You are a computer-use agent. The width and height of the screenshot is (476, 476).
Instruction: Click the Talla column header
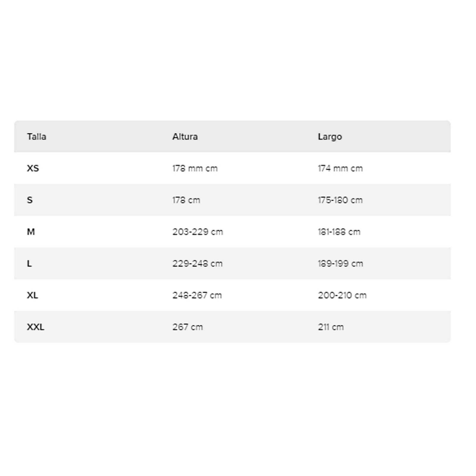click(x=37, y=137)
